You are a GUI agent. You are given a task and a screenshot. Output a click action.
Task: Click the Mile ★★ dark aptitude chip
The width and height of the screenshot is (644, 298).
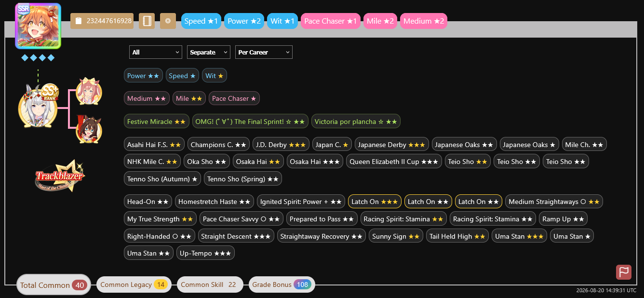pos(189,98)
